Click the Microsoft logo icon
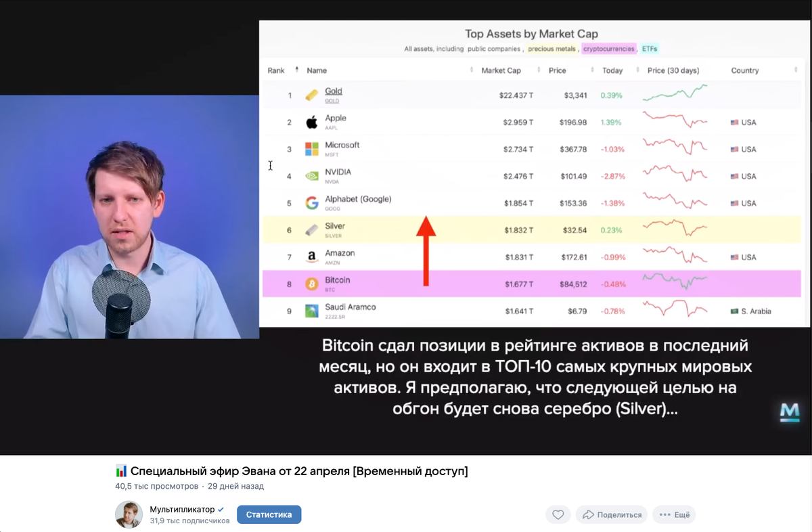 coord(311,149)
